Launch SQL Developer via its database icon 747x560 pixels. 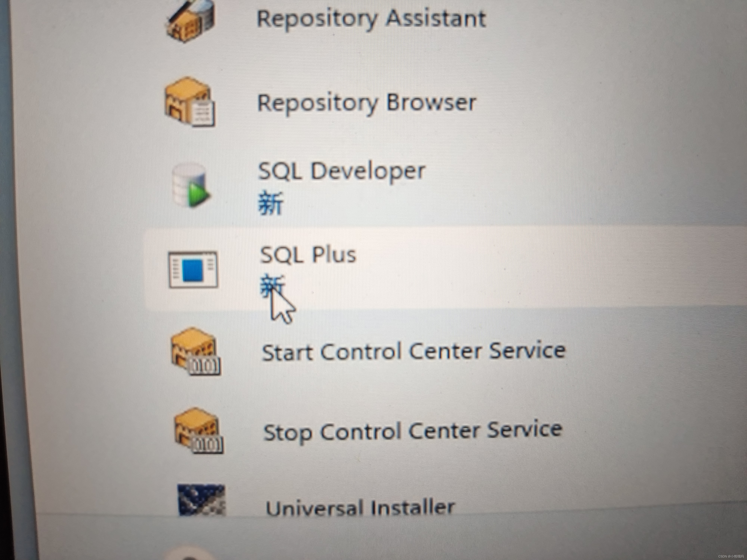(x=190, y=185)
